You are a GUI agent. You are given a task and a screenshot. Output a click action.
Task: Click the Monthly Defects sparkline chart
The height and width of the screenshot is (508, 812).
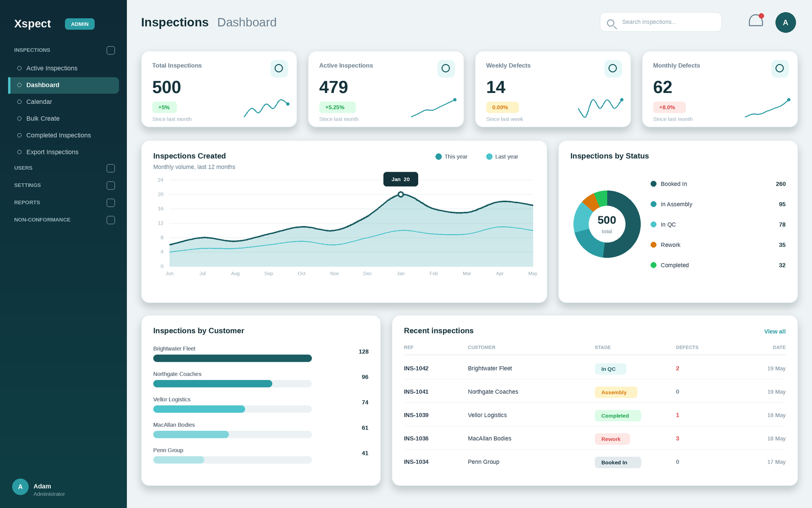(x=767, y=108)
